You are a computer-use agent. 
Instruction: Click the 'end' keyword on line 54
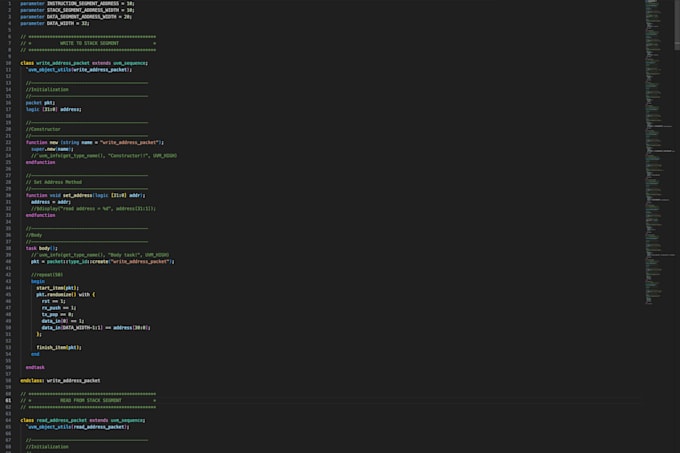(x=35, y=354)
